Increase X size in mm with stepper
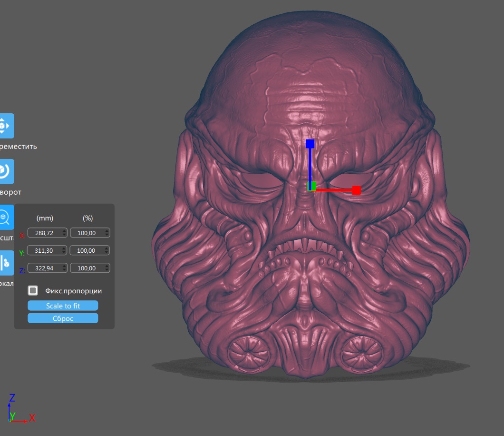The width and height of the screenshot is (504, 436). pyautogui.click(x=64, y=230)
